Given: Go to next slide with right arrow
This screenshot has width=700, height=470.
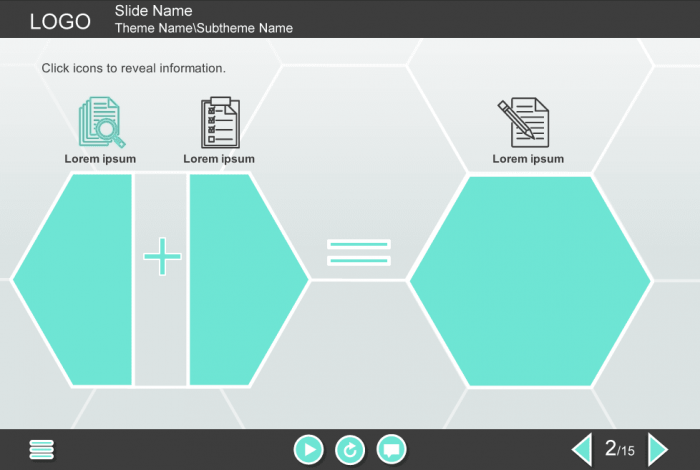Looking at the screenshot, I should pos(658,449).
